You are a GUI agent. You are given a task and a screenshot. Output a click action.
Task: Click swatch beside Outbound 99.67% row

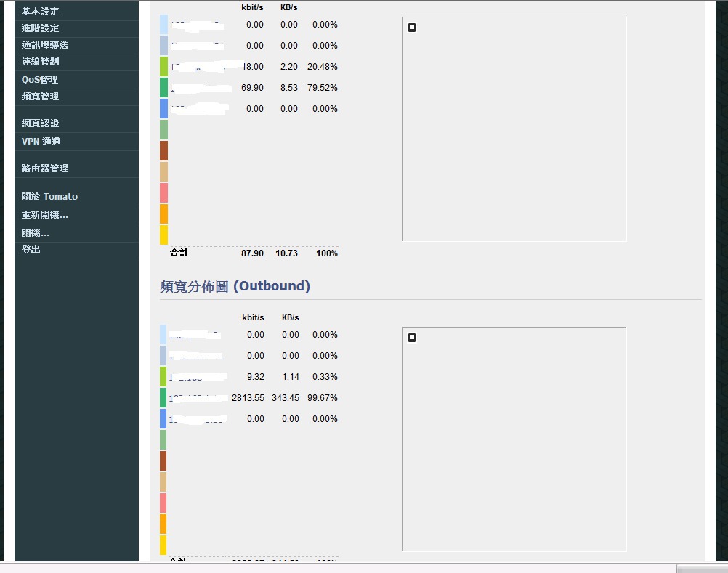coord(163,398)
